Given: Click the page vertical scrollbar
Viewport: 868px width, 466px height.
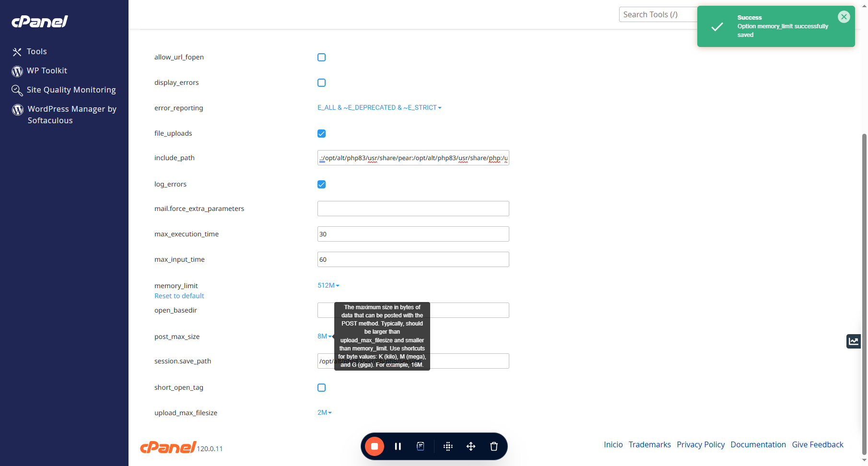Looking at the screenshot, I should click(864, 293).
